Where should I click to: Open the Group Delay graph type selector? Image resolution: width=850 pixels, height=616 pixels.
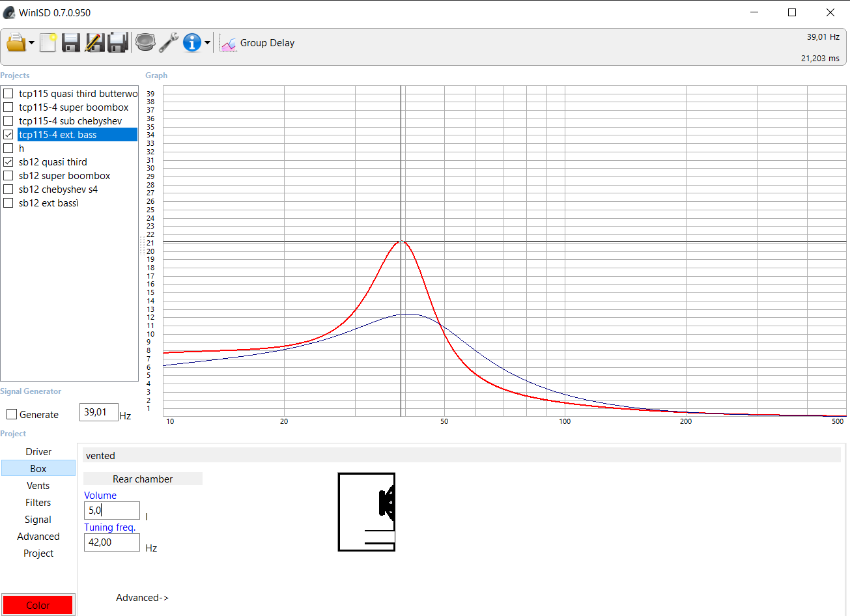pyautogui.click(x=267, y=43)
